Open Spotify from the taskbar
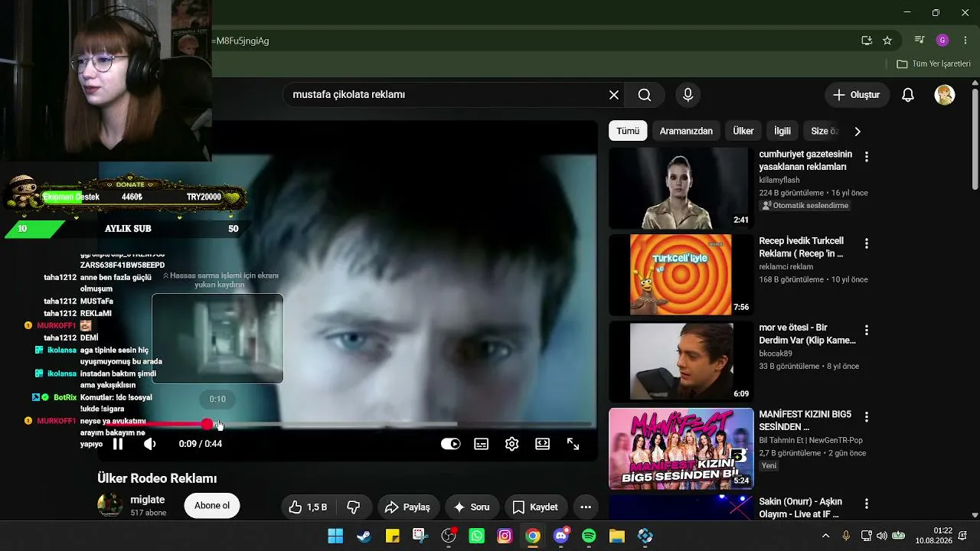The width and height of the screenshot is (980, 551). point(589,536)
